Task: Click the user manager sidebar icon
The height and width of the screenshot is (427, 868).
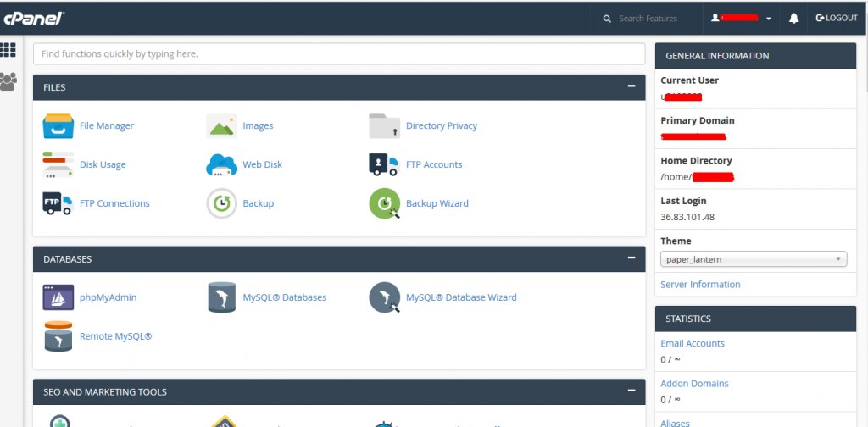Action: [x=9, y=81]
